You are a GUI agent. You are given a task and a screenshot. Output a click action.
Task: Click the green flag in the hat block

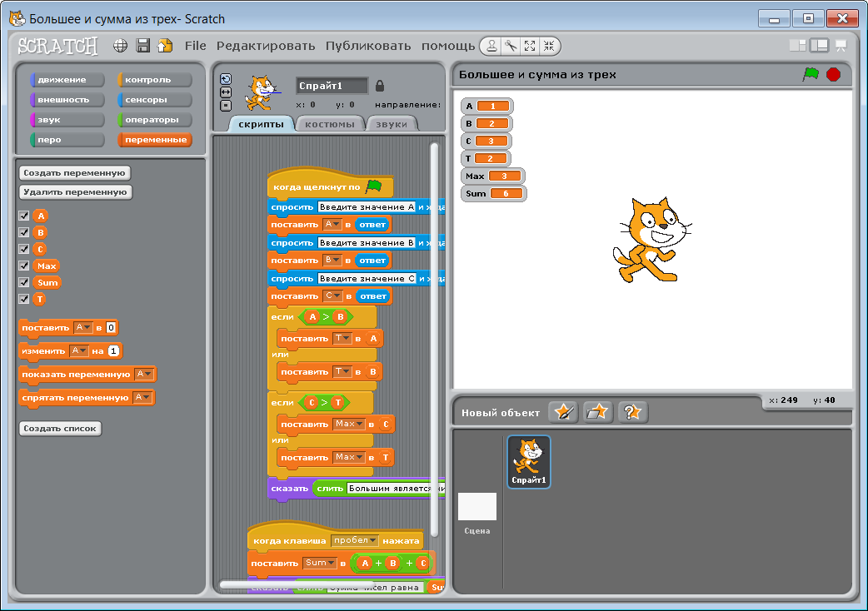[x=374, y=186]
